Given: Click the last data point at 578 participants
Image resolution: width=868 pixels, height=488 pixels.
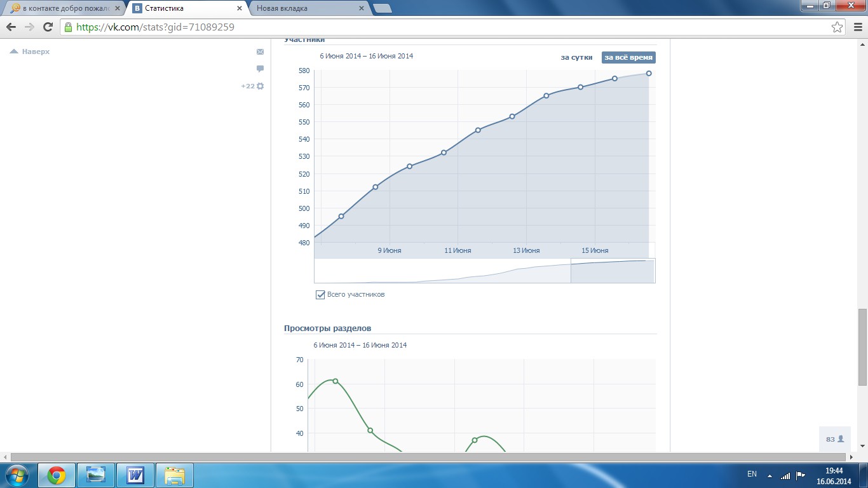Looking at the screenshot, I should point(649,73).
